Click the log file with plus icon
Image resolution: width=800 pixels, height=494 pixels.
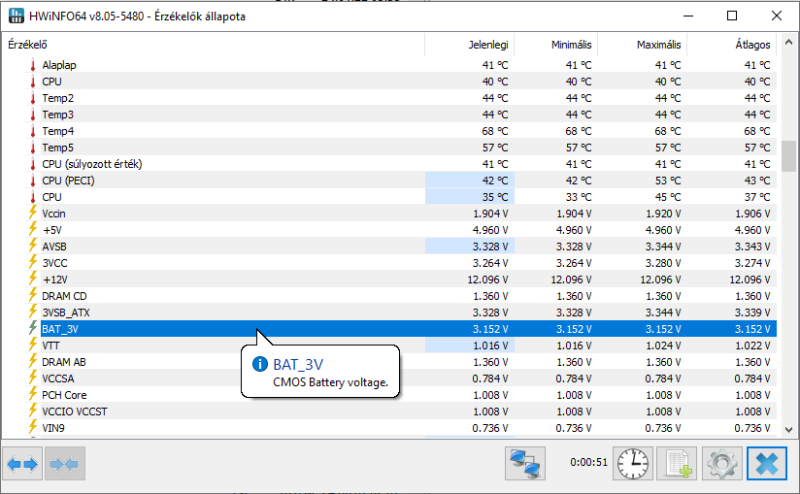click(x=678, y=463)
